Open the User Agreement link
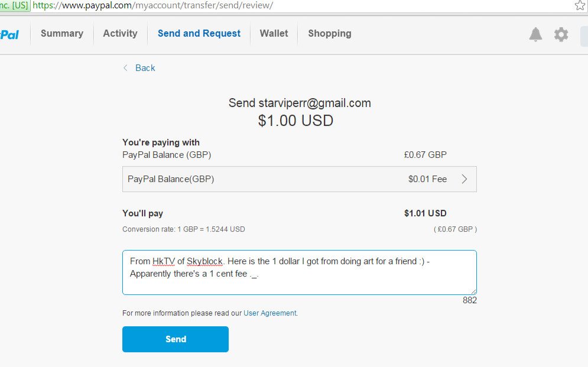The image size is (588, 367). click(270, 313)
